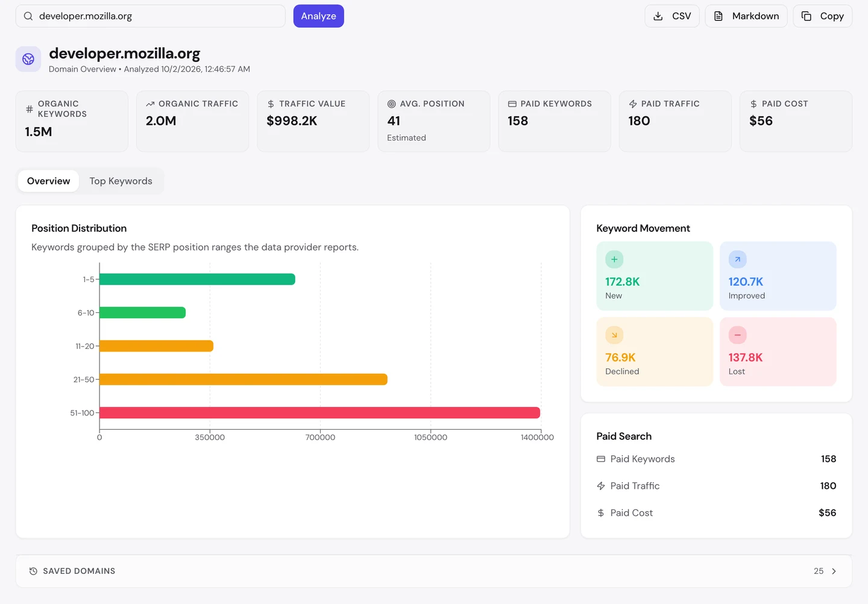Click the blue arrow icon above Improved

tap(737, 259)
